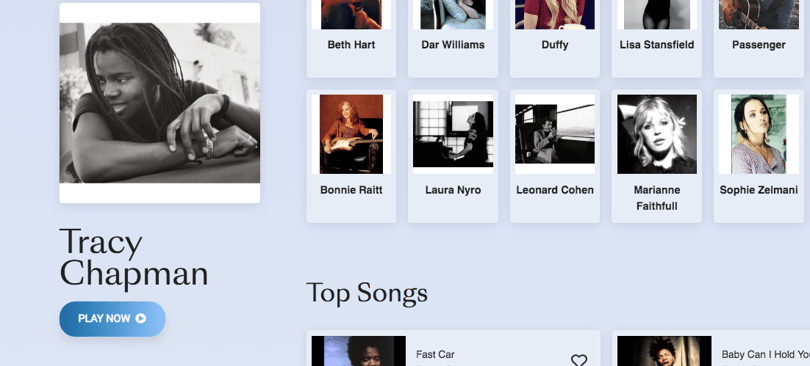Click the Bonnie Raitt name label
Viewport: 810px width, 366px height.
[x=351, y=190]
